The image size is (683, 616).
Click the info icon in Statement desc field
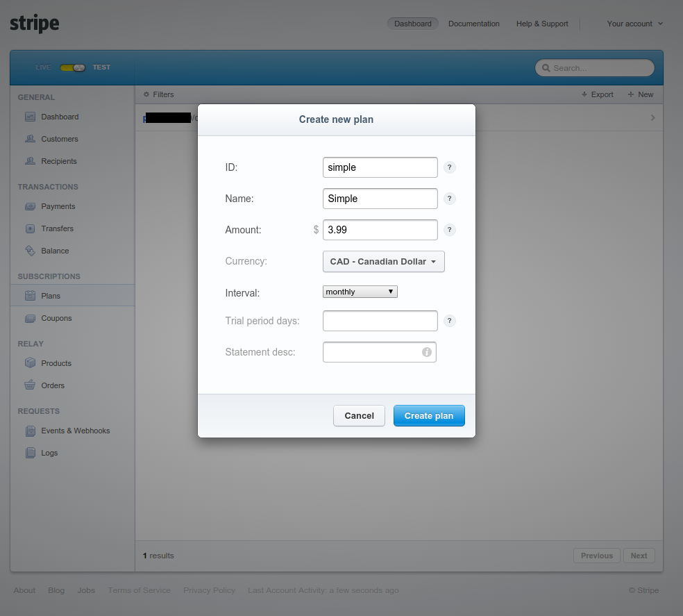[x=427, y=352]
